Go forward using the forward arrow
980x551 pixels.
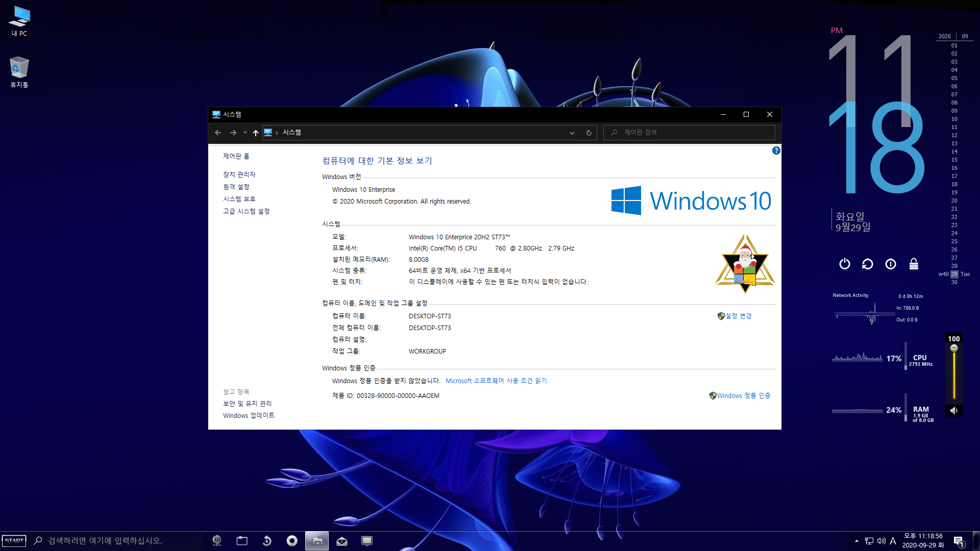[x=233, y=133]
